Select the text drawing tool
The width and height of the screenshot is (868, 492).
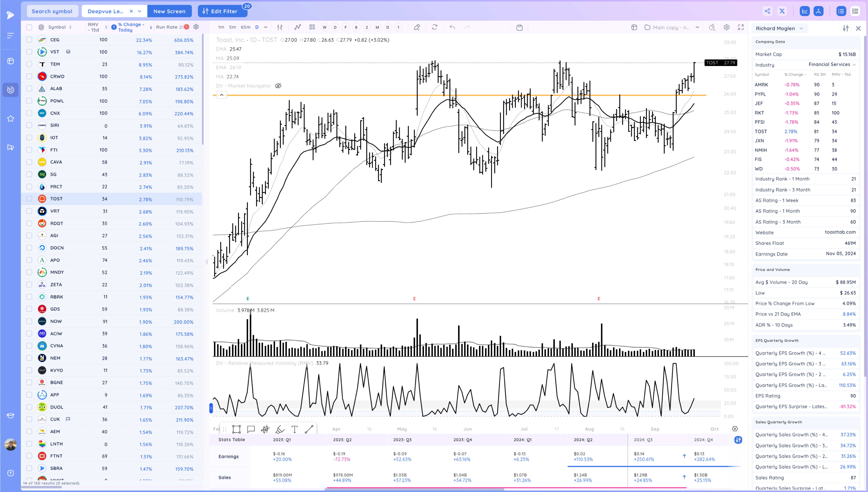click(294, 429)
